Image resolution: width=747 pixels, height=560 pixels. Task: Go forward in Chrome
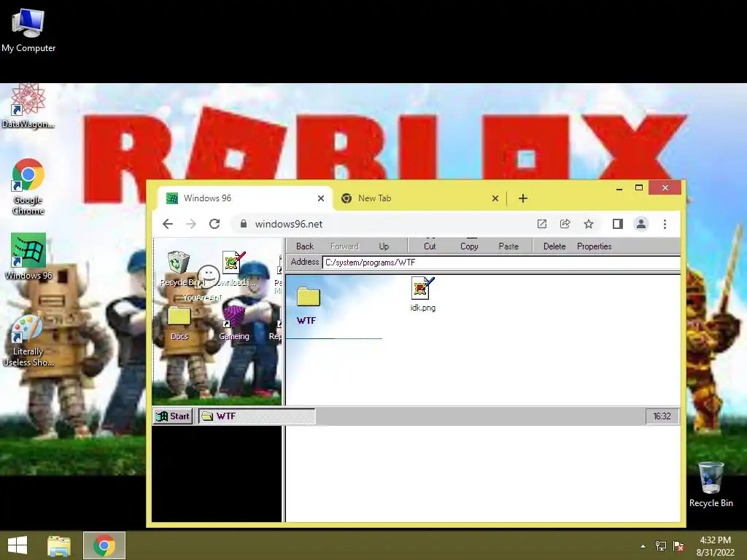click(191, 224)
